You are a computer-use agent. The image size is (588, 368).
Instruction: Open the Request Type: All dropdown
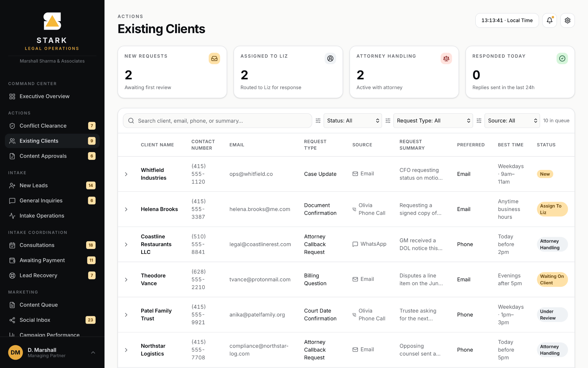(433, 121)
